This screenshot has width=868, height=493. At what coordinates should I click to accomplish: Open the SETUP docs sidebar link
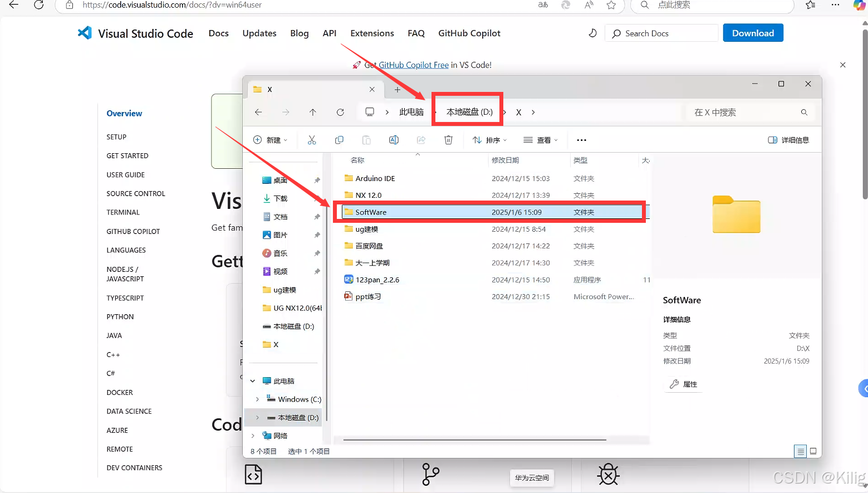click(116, 137)
